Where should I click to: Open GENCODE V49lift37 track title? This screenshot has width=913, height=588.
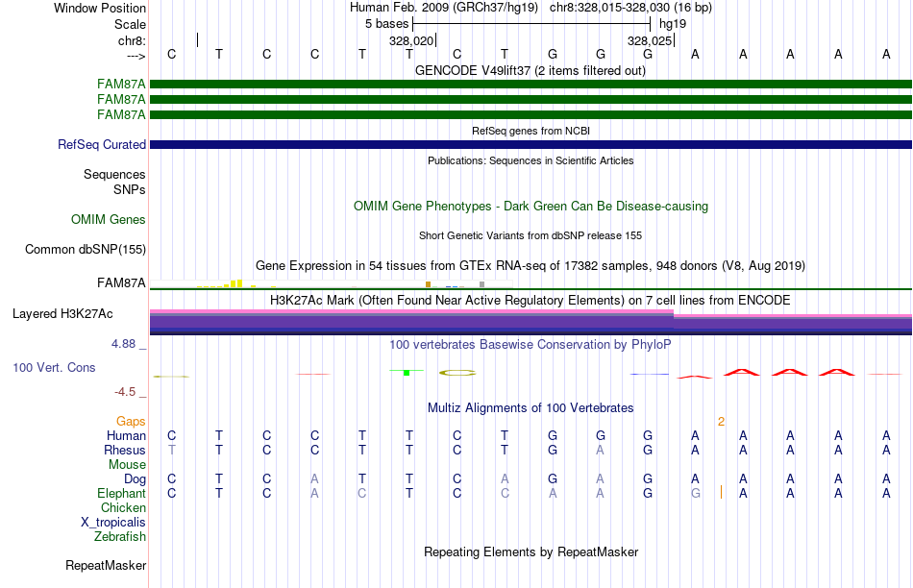(x=531, y=70)
